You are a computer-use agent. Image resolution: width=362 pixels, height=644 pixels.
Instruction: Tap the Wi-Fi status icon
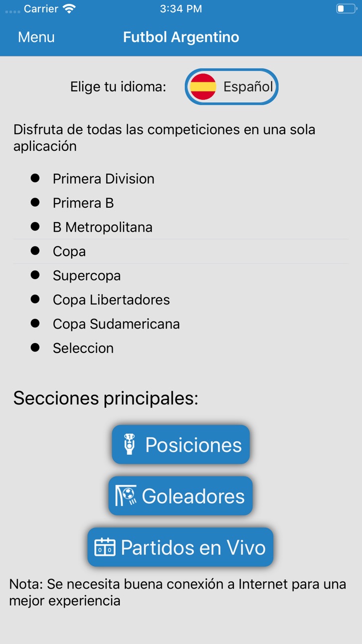point(69,8)
